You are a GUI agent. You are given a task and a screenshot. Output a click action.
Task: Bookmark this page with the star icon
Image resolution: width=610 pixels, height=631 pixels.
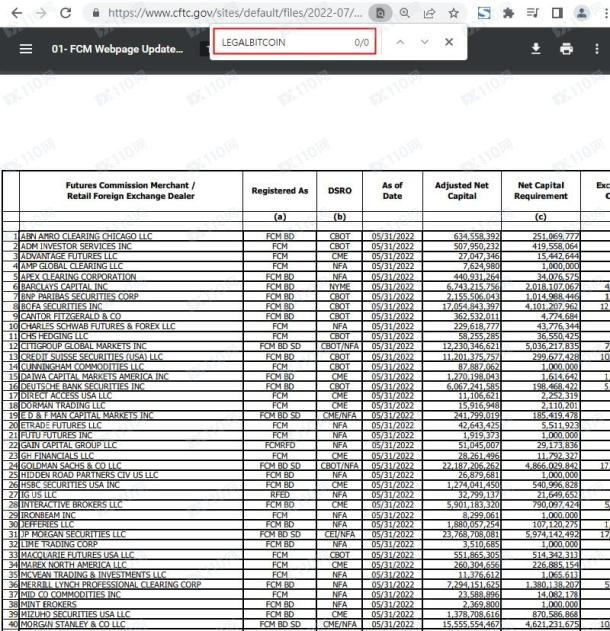(x=453, y=14)
